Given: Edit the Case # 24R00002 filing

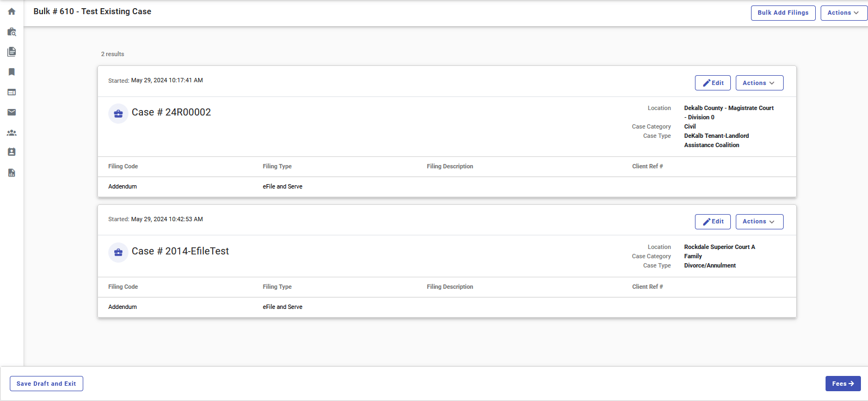Looking at the screenshot, I should point(713,83).
